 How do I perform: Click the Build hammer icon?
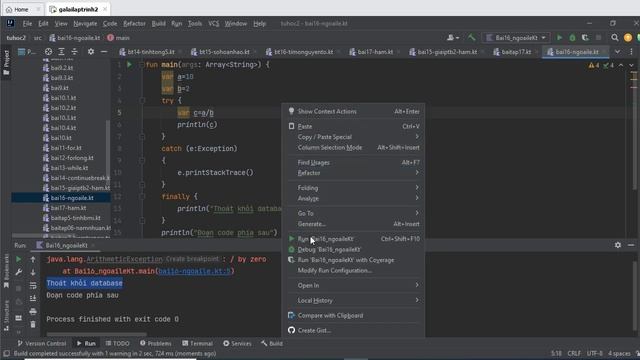471,38
